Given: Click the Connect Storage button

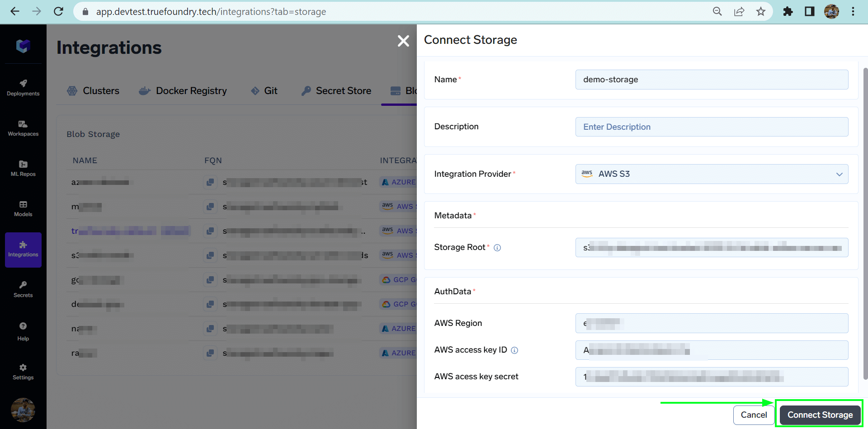Looking at the screenshot, I should pos(820,415).
